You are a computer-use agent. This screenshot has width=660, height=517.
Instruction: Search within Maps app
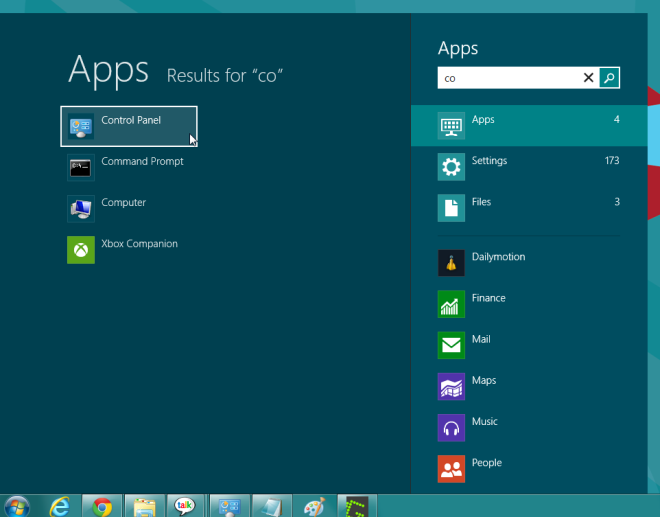529,386
